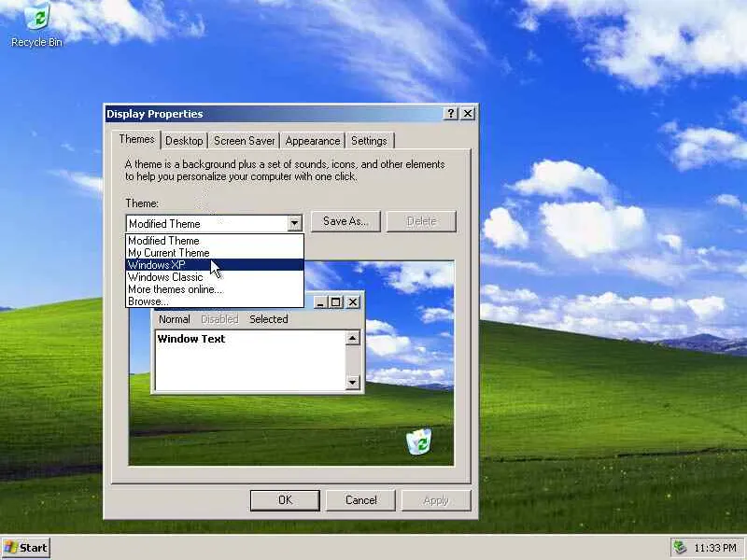Choose More themes online option
Viewport: 747px width, 560px height.
click(x=215, y=289)
